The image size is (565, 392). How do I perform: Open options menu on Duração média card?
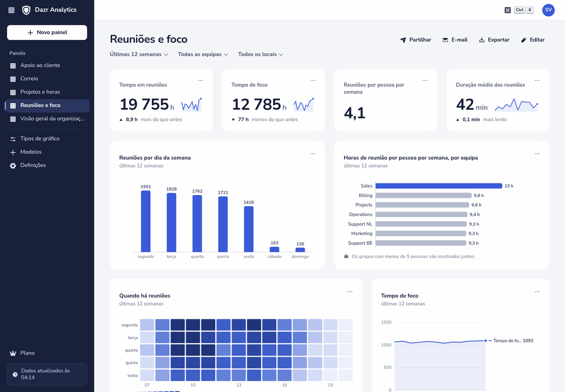[537, 80]
